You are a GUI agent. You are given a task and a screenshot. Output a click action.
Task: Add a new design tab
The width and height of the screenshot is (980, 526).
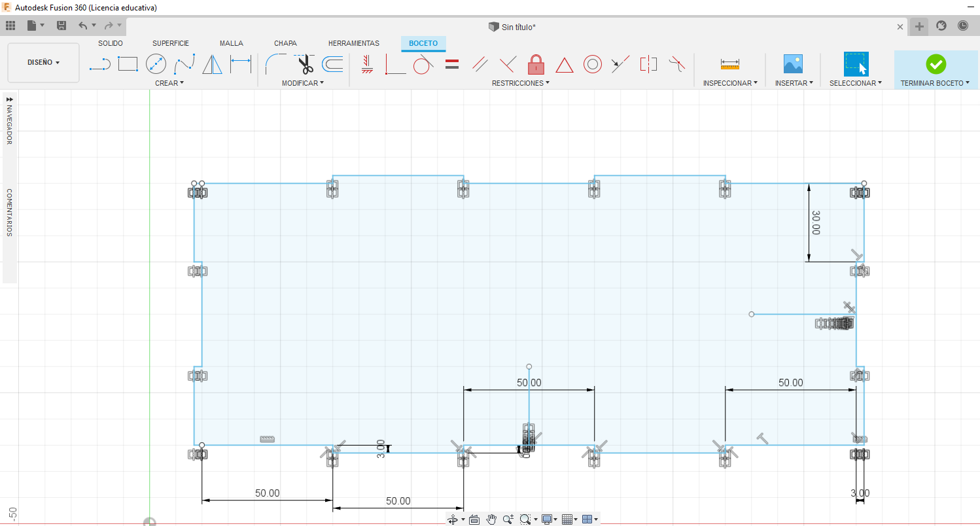point(920,26)
